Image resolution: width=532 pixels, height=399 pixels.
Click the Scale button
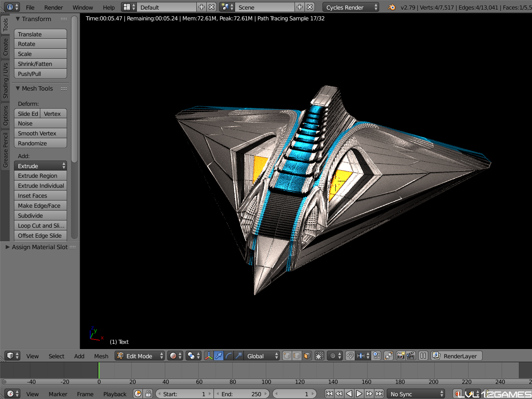[x=40, y=54]
